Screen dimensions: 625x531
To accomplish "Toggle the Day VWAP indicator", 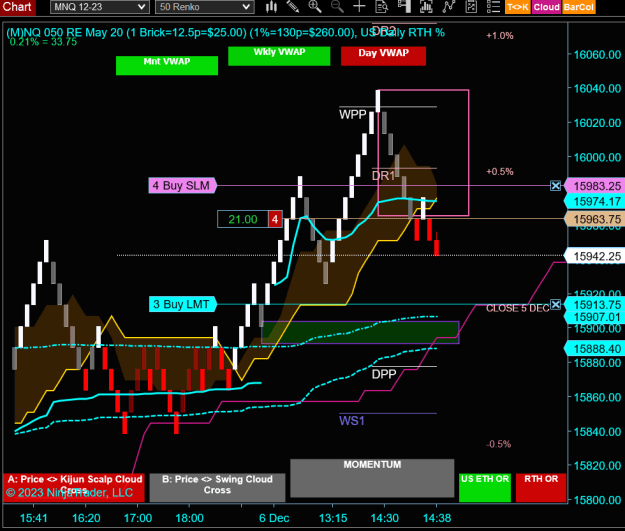I will [383, 56].
